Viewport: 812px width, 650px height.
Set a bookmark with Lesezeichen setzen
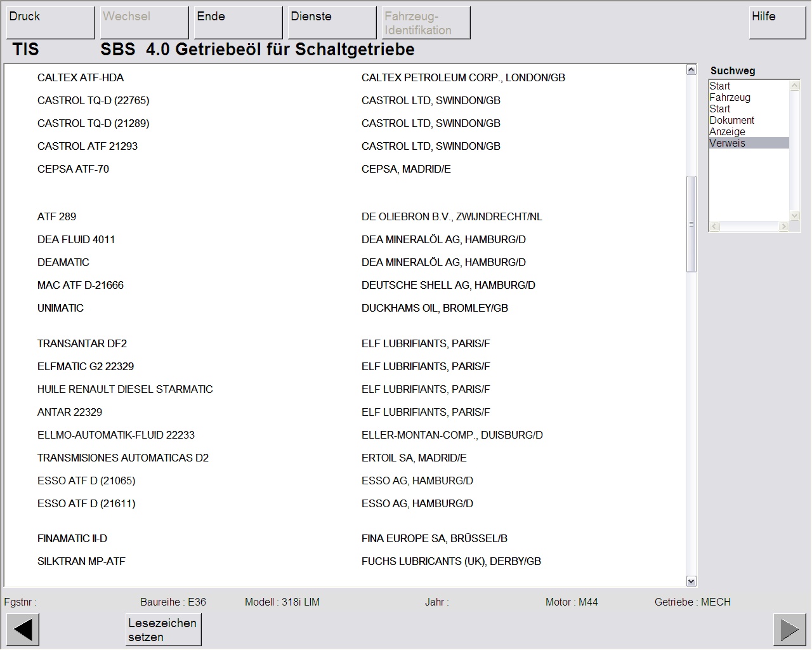[163, 630]
